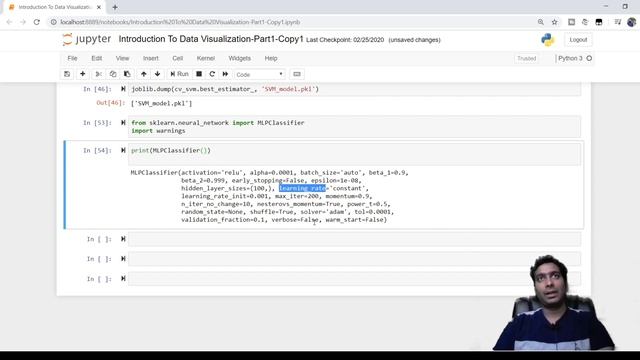This screenshot has width=640, height=360.
Task: Cut selected cells with the scissors icon
Action: tap(98, 74)
